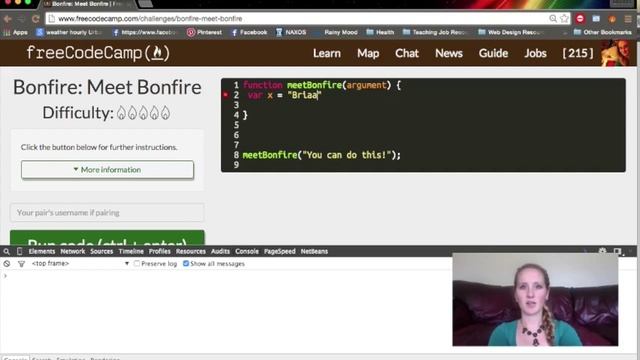Switch to the Network DevTools tab

pyautogui.click(x=73, y=251)
